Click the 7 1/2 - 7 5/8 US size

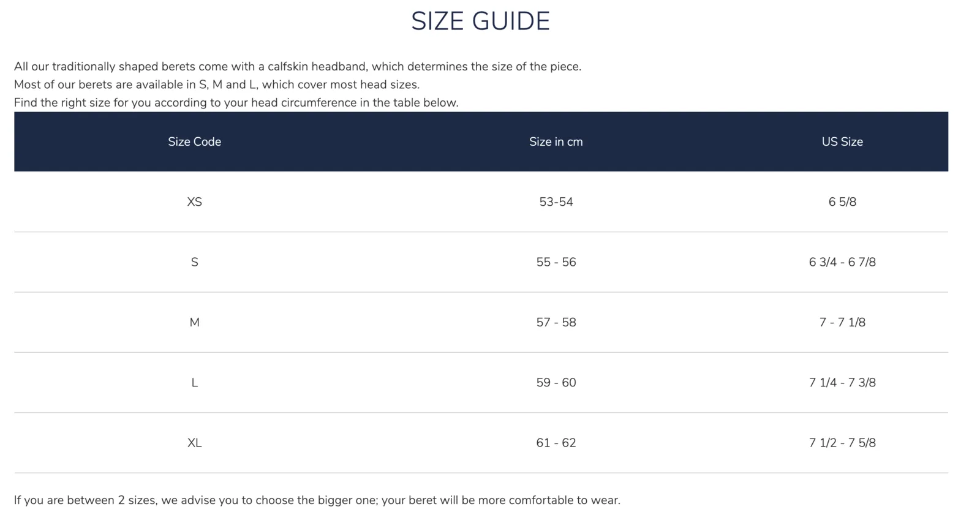tap(842, 443)
